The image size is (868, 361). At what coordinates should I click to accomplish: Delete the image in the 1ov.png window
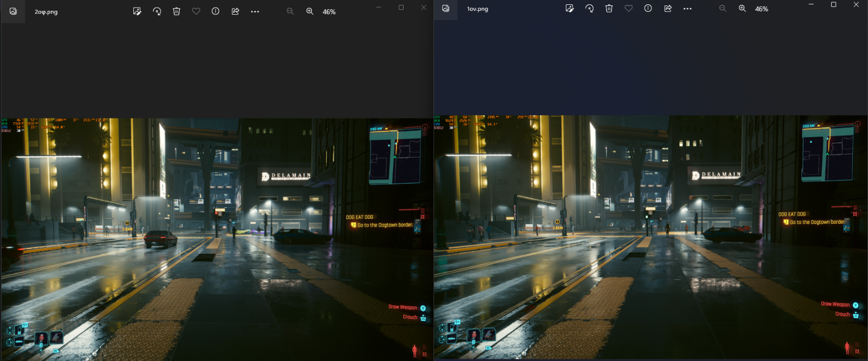point(609,9)
